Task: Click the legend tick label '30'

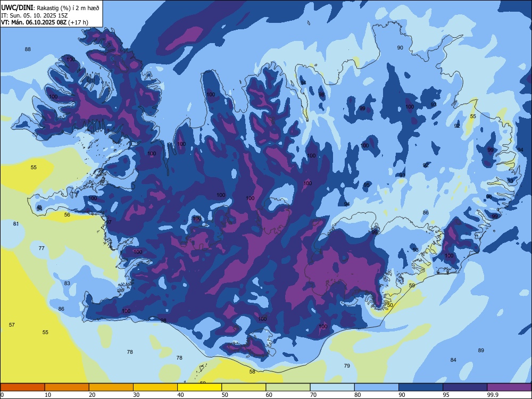Action: coord(136,395)
